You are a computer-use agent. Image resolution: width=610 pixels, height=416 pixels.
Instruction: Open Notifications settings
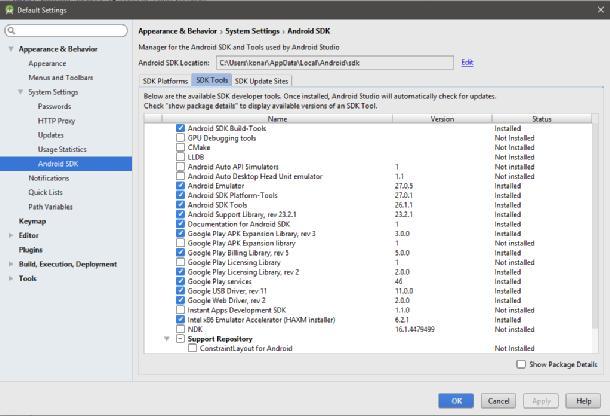pos(49,178)
